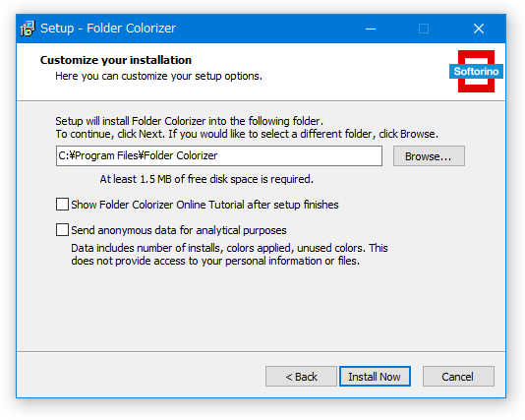Image resolution: width=525 pixels, height=420 pixels.
Task: Click the "Customize your installation" heading
Action: point(116,60)
